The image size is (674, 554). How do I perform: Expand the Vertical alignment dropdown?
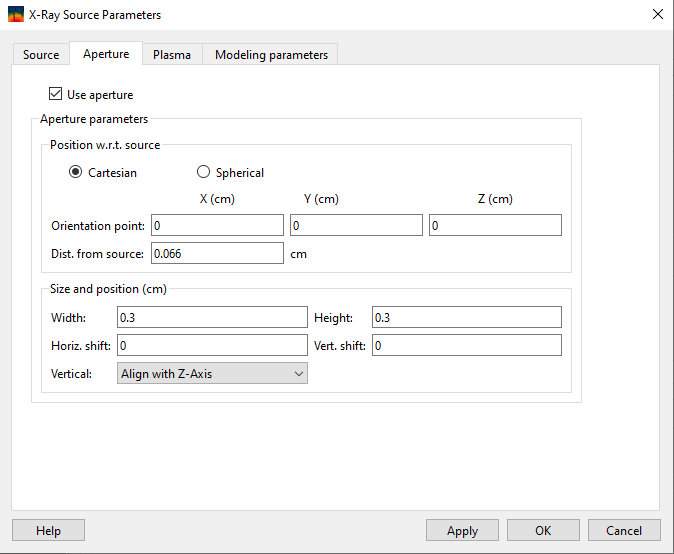[x=212, y=374]
